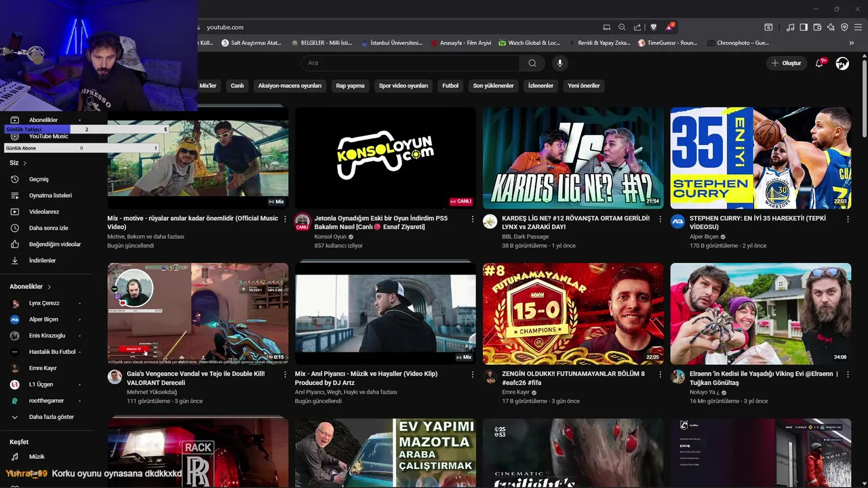Open rootthegamer channel in sidebar
The width and height of the screenshot is (868, 488).
click(46, 401)
